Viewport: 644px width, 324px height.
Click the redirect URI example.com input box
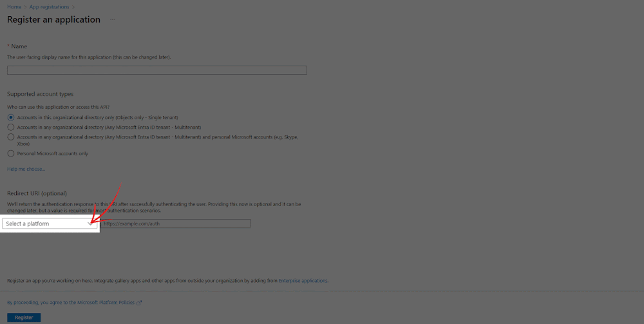[175, 224]
